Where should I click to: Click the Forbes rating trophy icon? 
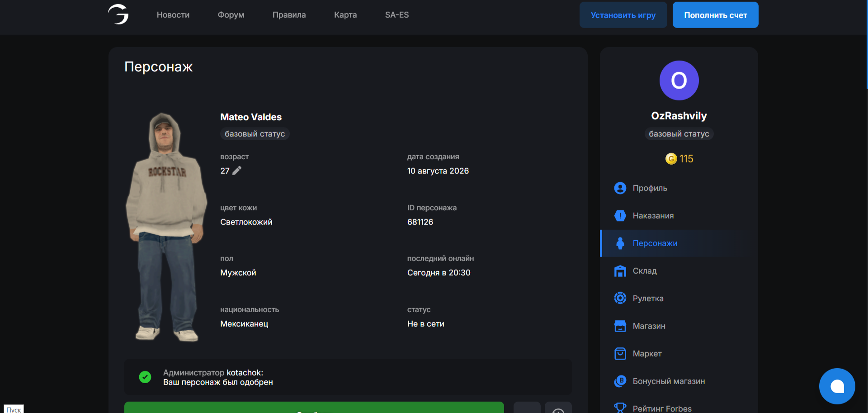pyautogui.click(x=620, y=408)
